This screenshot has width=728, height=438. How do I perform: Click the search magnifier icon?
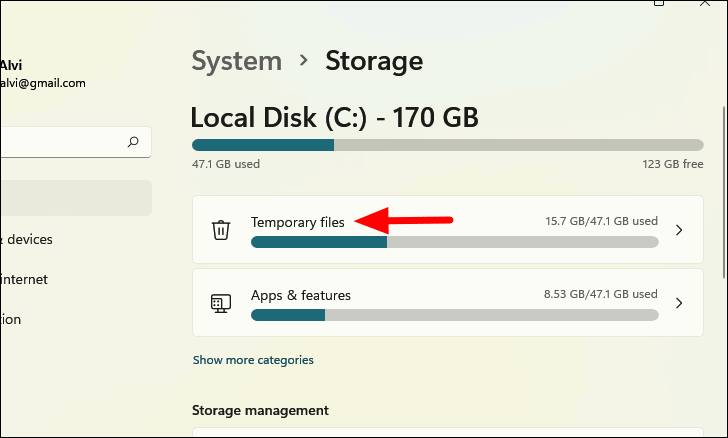133,142
